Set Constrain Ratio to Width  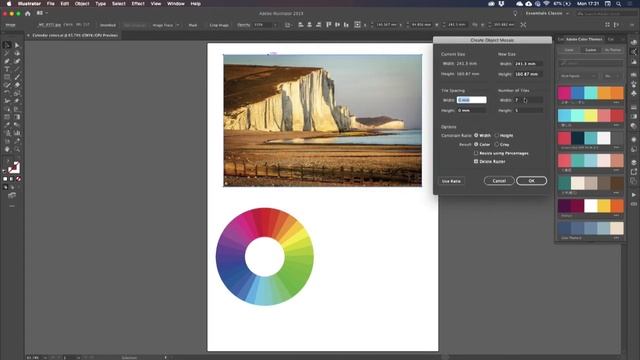tap(476, 135)
